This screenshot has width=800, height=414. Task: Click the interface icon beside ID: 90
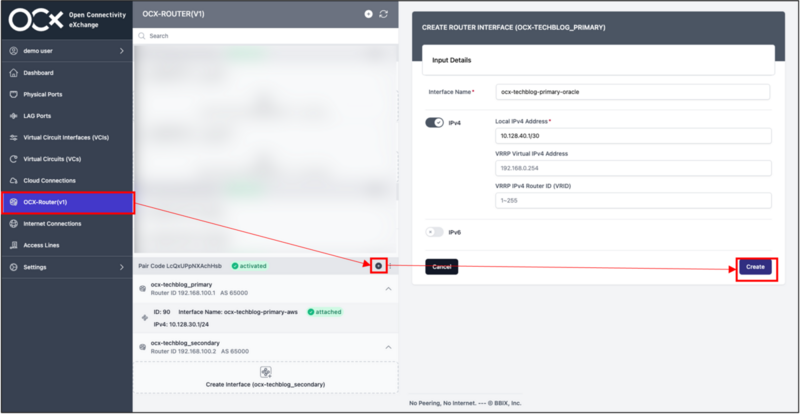[x=144, y=318]
